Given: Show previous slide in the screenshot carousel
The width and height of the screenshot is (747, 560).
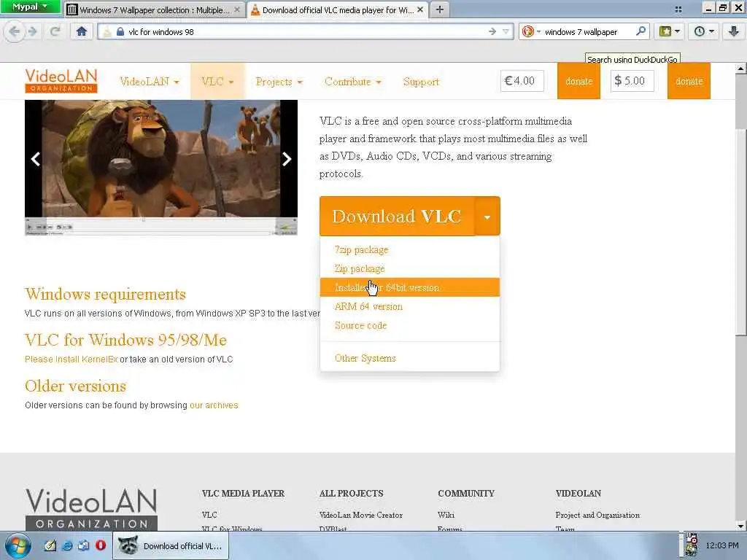Looking at the screenshot, I should click(x=36, y=159).
